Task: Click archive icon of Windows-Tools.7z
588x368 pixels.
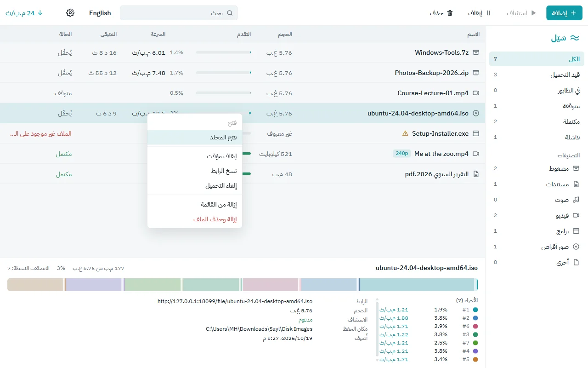Action: click(476, 52)
